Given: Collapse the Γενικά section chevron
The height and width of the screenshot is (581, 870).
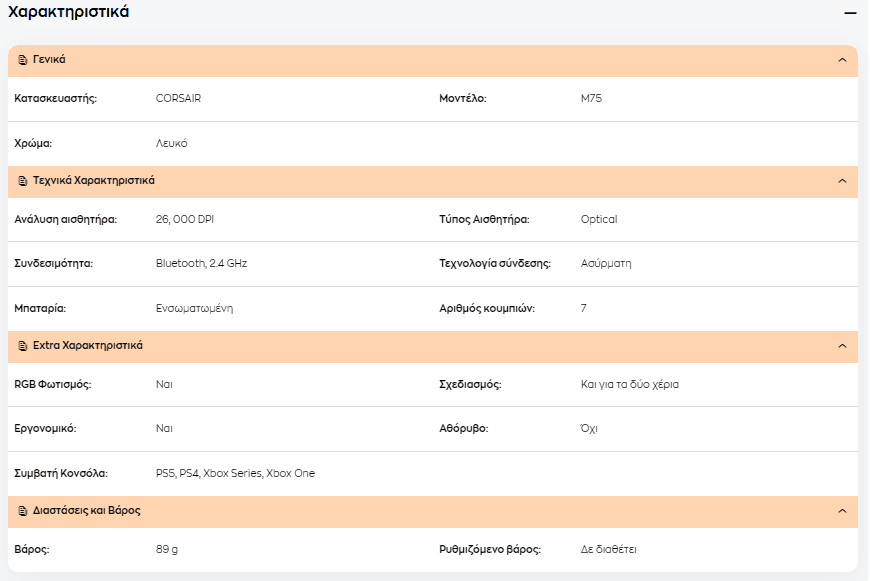Looking at the screenshot, I should [842, 60].
